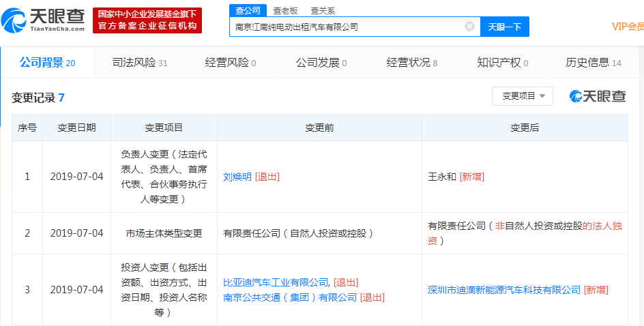Click the [新增] tag after 深圳市迪滴新能源汽车科技有限公司
This screenshot has height=326, width=644.
click(596, 290)
